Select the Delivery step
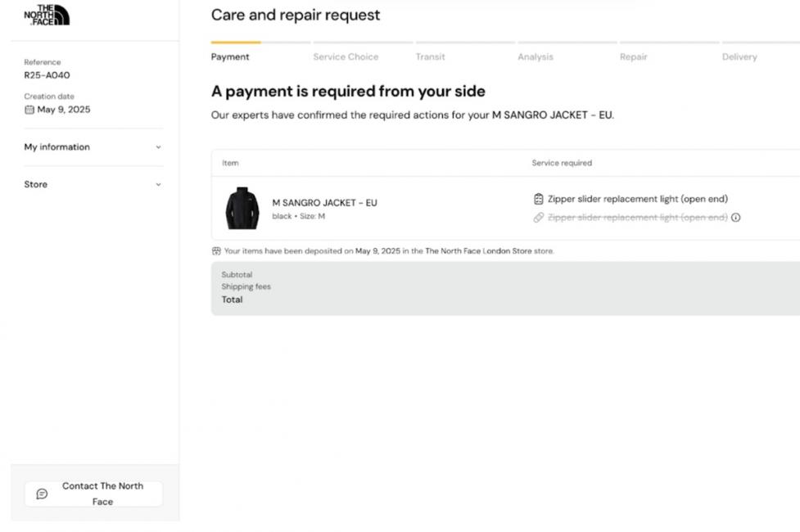800x532 pixels. (739, 56)
